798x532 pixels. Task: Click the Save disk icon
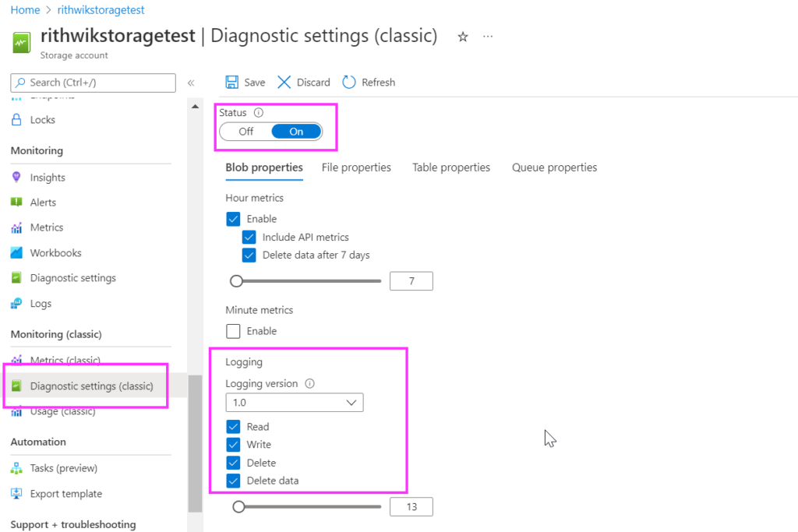click(232, 83)
